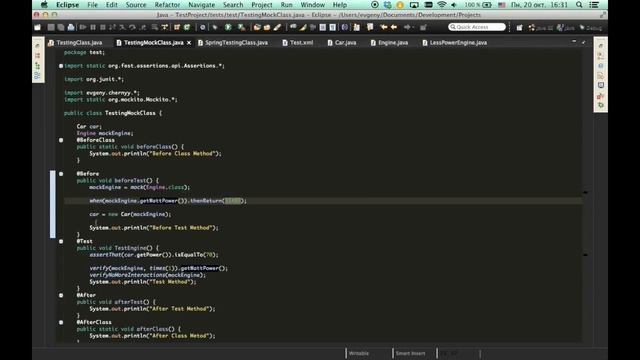This screenshot has height=360, width=640.
Task: Expand the folded import static block
Action: pos(61,66)
